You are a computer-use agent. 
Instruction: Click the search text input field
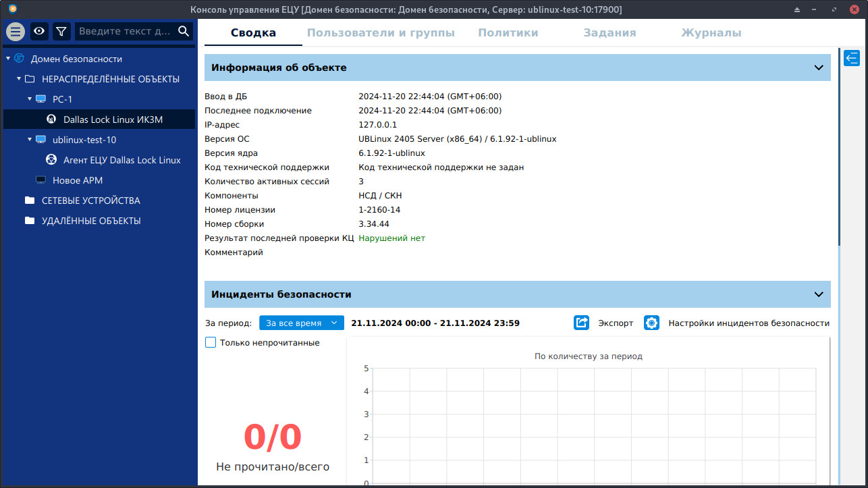tap(125, 31)
